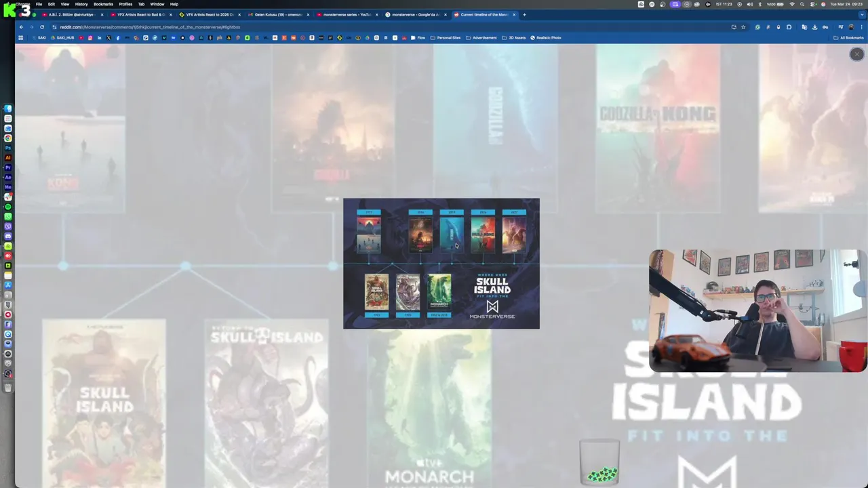This screenshot has height=488, width=868.
Task: Open Spotify from the Dock
Action: (8, 207)
